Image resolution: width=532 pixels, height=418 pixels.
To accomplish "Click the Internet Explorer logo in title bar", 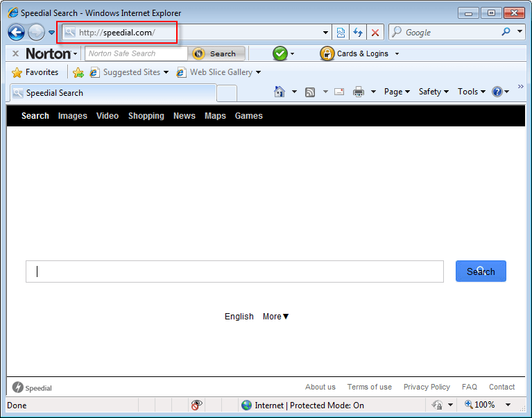I will (x=13, y=13).
